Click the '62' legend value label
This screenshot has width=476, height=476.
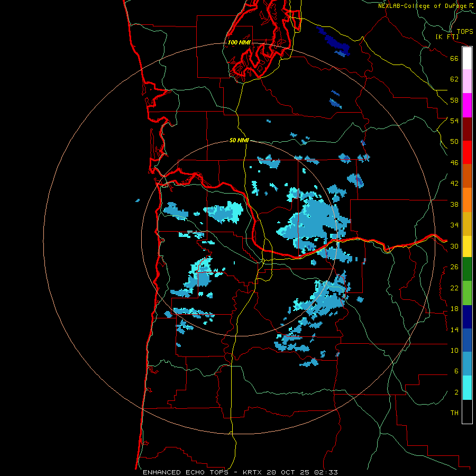454,79
